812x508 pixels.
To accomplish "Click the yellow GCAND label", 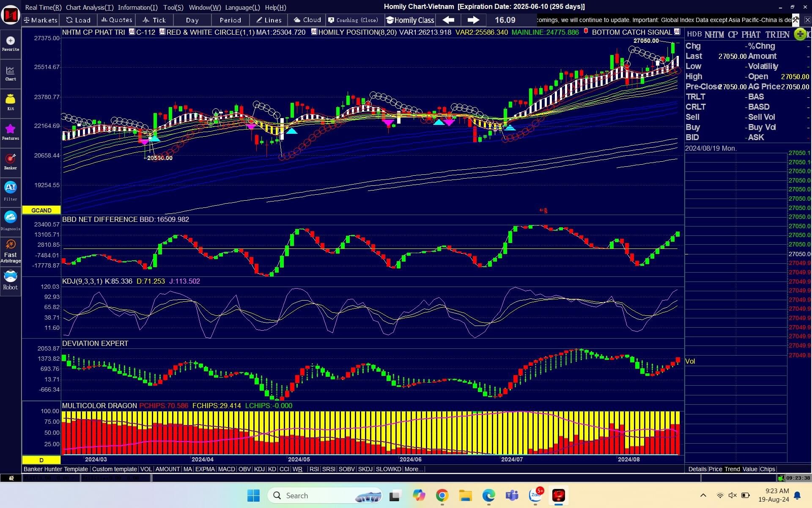I will (41, 210).
